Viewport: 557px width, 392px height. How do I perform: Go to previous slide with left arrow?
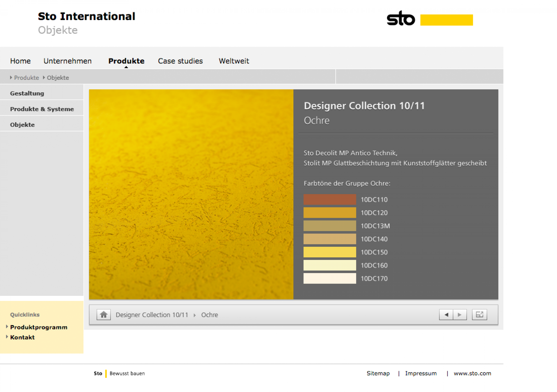pos(446,315)
